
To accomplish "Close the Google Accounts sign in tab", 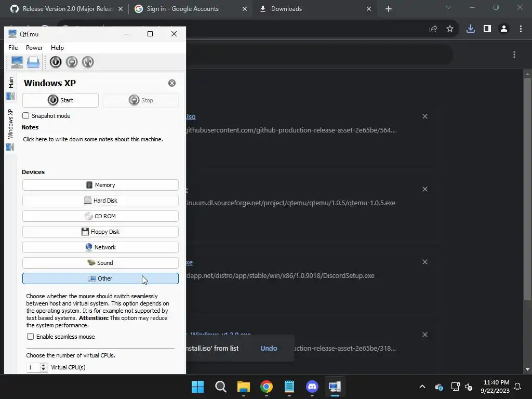I will click(x=245, y=9).
